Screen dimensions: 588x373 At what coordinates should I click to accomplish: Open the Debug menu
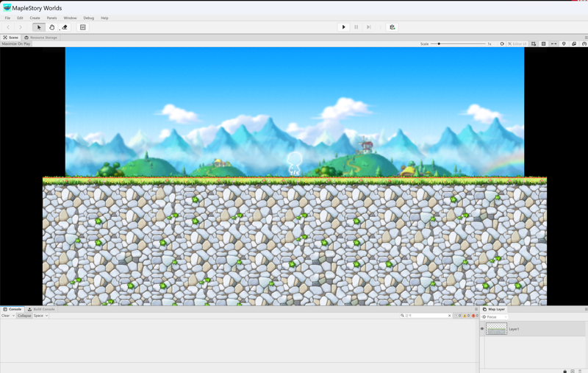[88, 18]
